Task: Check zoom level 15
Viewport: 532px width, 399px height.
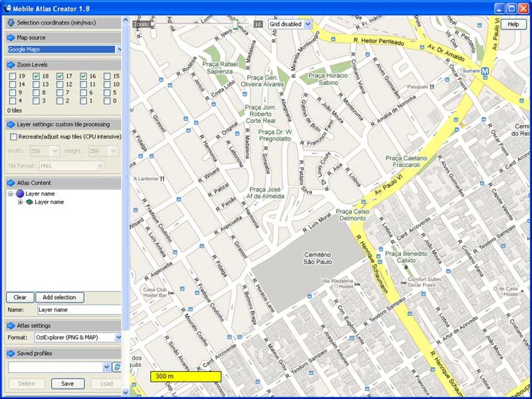Action: [x=107, y=76]
